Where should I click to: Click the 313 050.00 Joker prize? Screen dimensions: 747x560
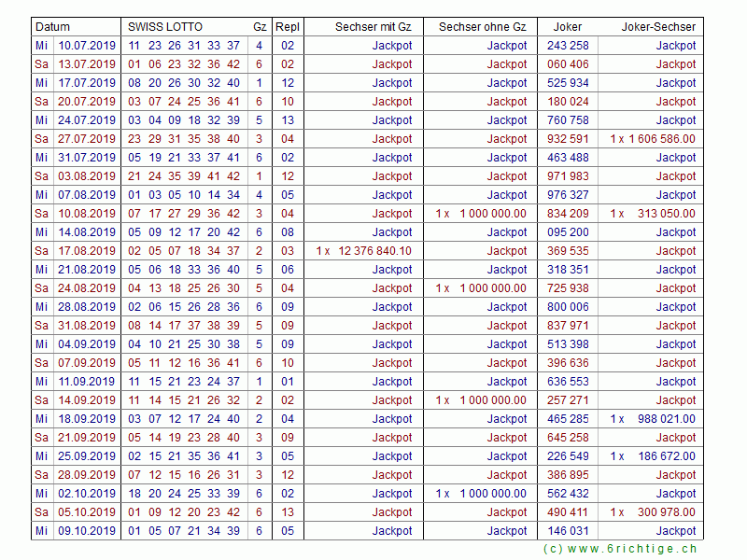665,214
